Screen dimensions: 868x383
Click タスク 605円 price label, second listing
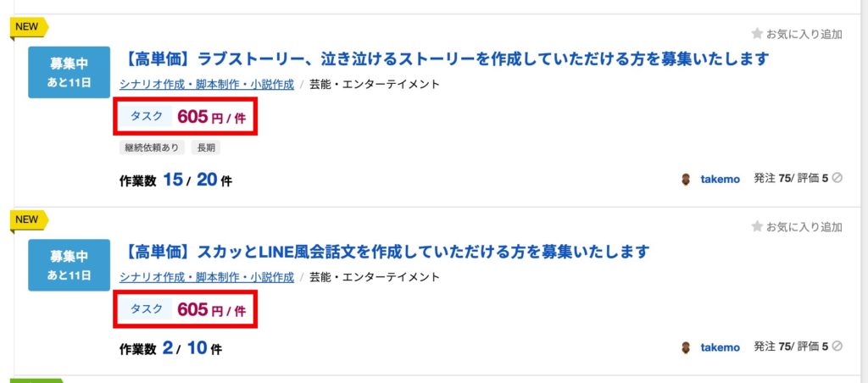186,309
